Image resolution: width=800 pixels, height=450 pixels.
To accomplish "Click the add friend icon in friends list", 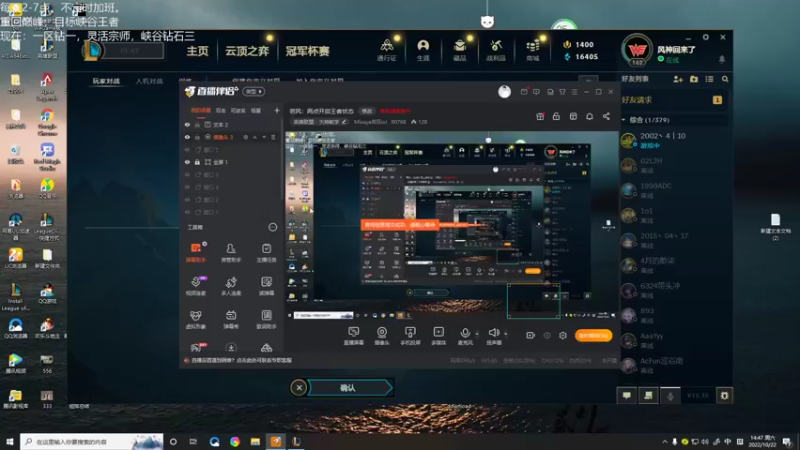I will pyautogui.click(x=678, y=79).
